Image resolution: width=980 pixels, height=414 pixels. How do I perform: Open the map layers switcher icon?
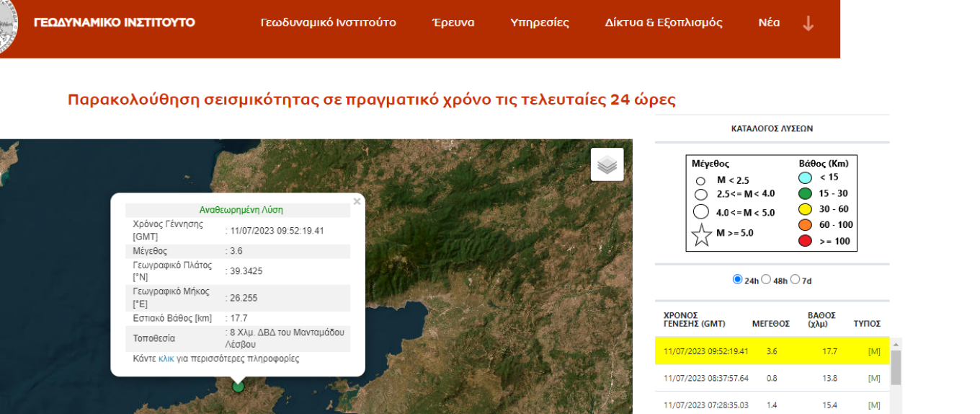(x=607, y=165)
